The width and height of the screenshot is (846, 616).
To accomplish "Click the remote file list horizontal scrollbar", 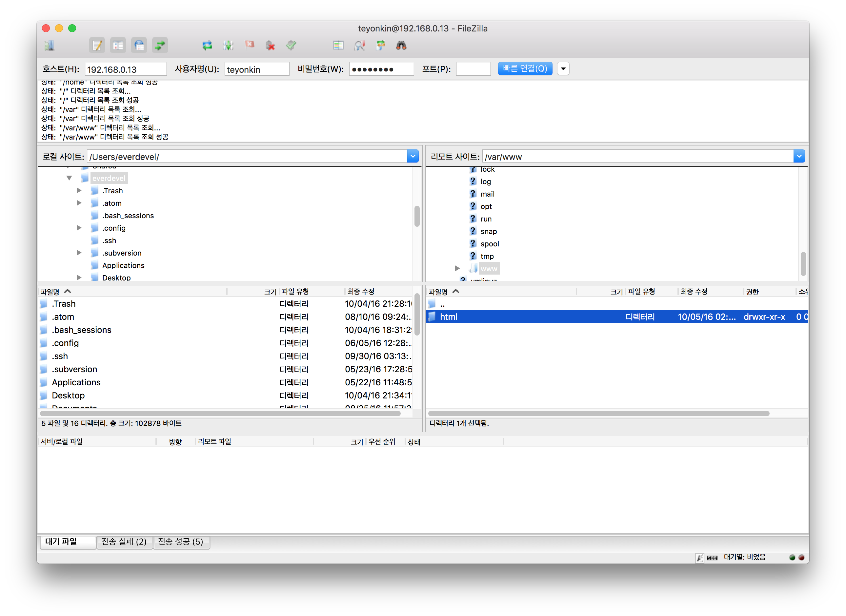I will (598, 414).
